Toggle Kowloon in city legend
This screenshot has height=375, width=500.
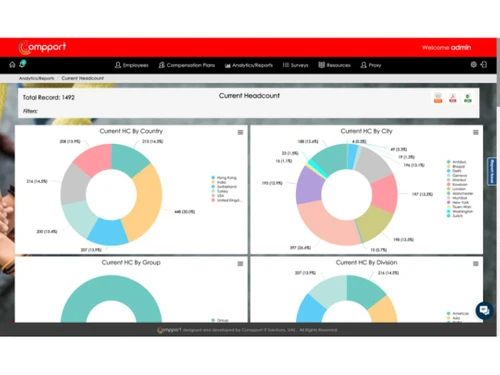coord(457,184)
